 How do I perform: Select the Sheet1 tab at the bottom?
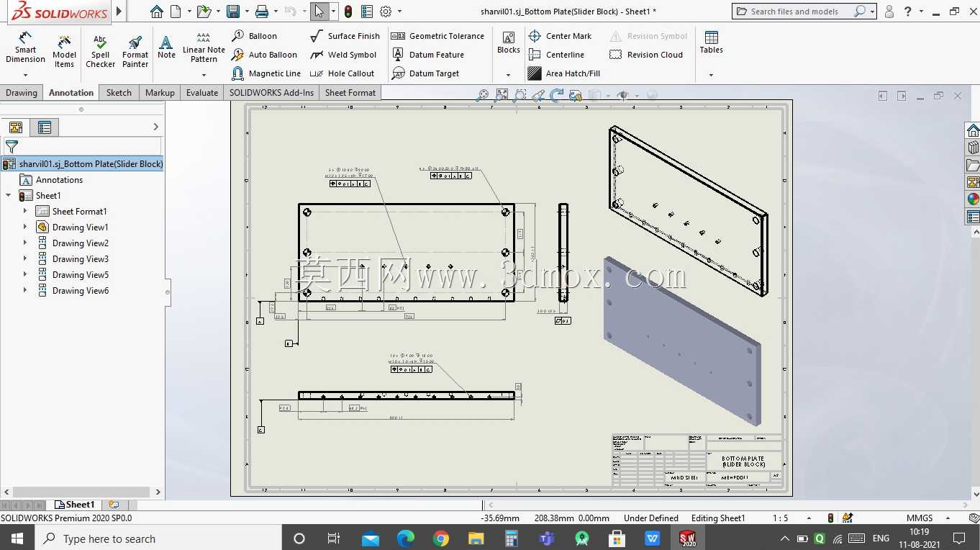click(75, 505)
